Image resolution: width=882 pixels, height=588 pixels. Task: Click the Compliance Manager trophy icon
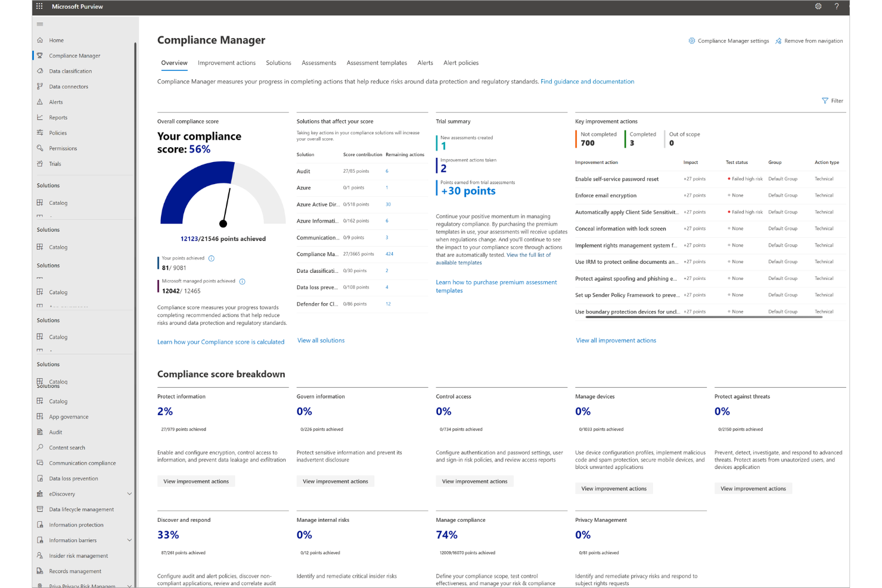coord(39,55)
